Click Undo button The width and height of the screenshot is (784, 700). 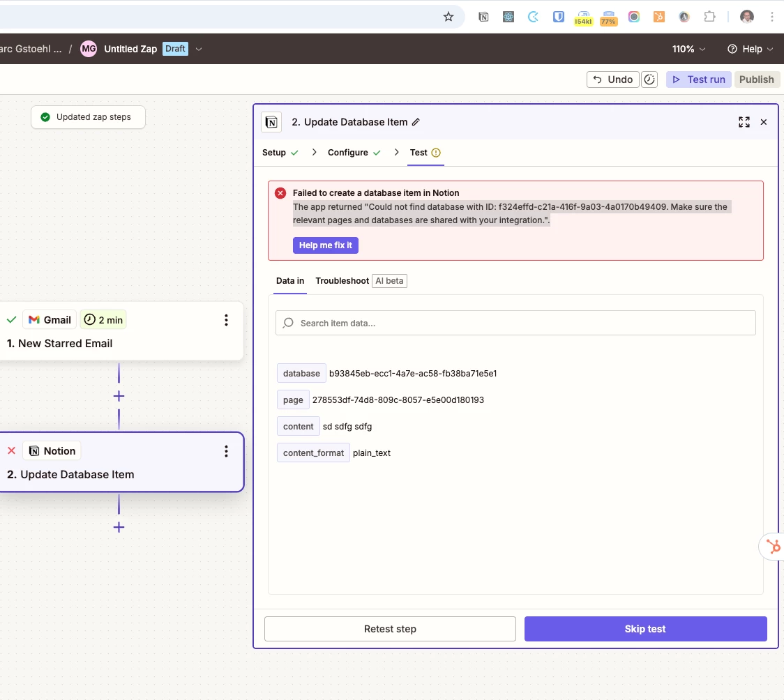tap(612, 79)
